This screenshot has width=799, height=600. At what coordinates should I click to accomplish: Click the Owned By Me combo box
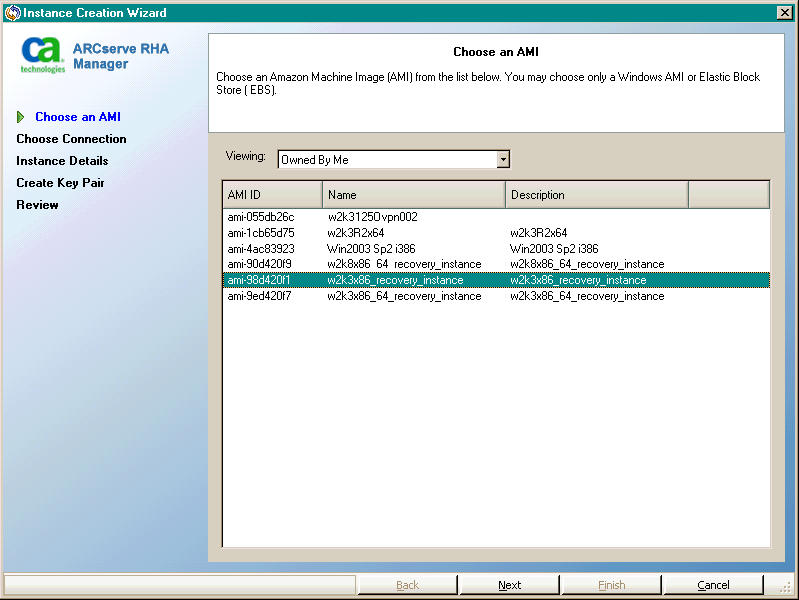(x=387, y=160)
